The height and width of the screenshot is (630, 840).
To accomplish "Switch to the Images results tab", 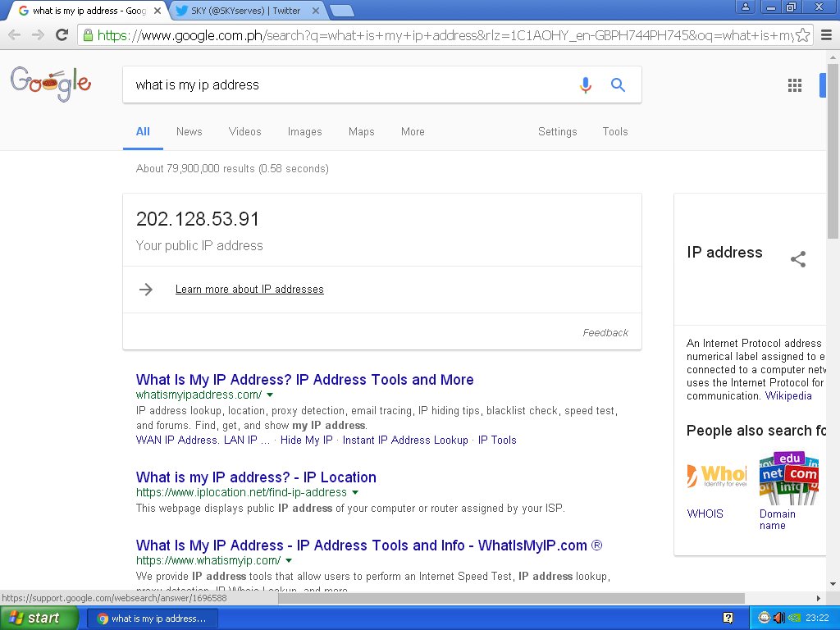I will click(304, 132).
